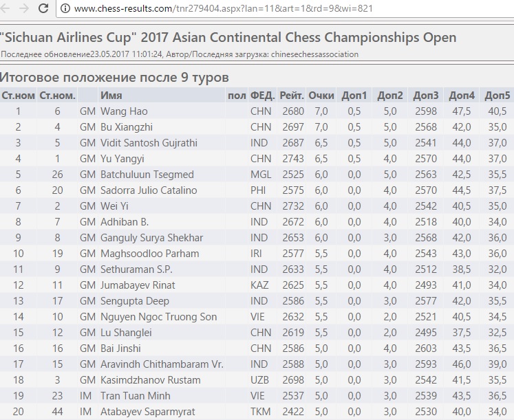Open player Wang Hao's entry
Image resolution: width=514 pixels, height=420 pixels.
coord(124,111)
